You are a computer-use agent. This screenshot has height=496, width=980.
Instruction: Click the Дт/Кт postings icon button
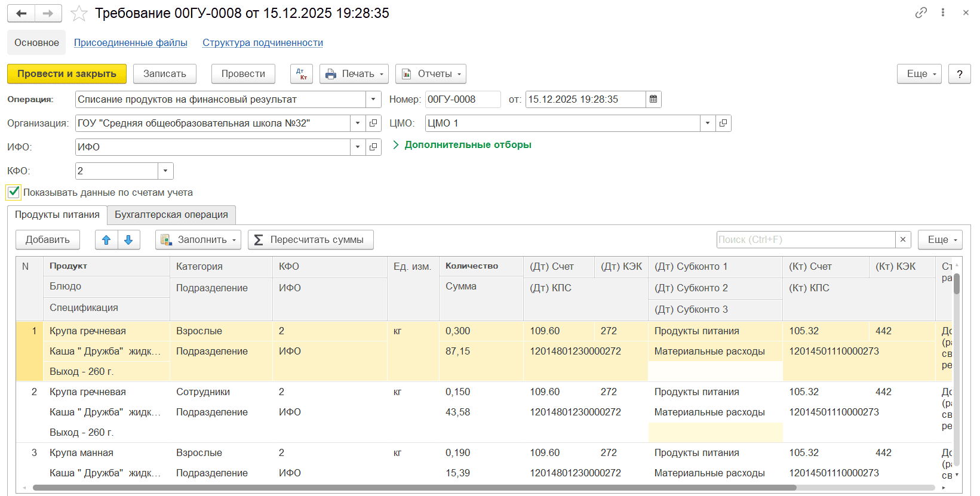coord(301,74)
